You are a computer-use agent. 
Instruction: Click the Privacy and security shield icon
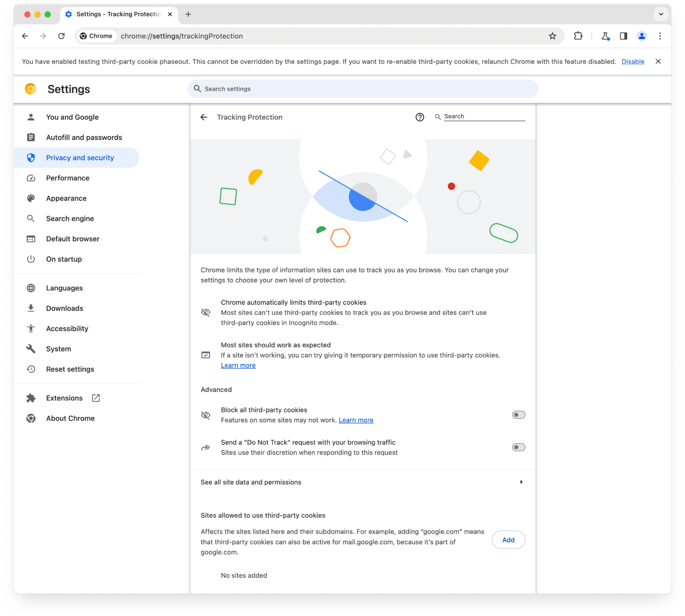point(31,158)
